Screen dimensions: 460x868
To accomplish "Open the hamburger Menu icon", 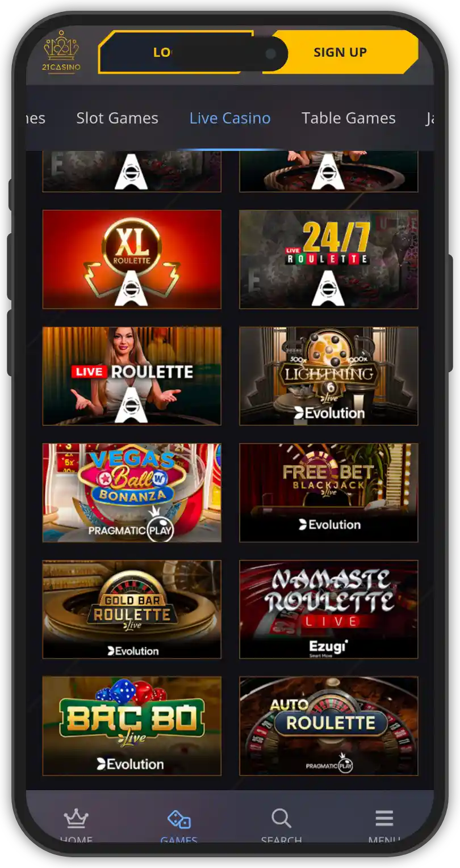I will 384,818.
